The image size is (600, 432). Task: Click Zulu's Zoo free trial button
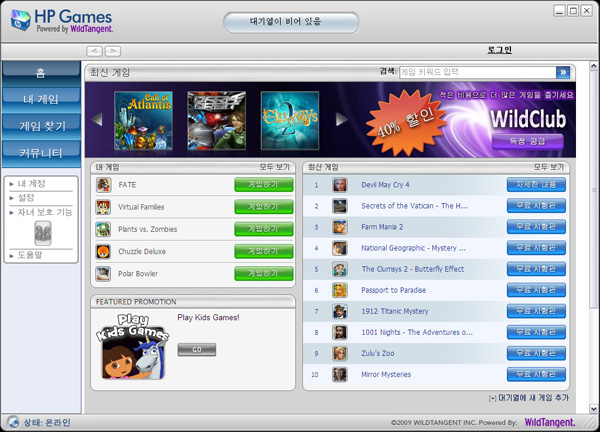(536, 353)
